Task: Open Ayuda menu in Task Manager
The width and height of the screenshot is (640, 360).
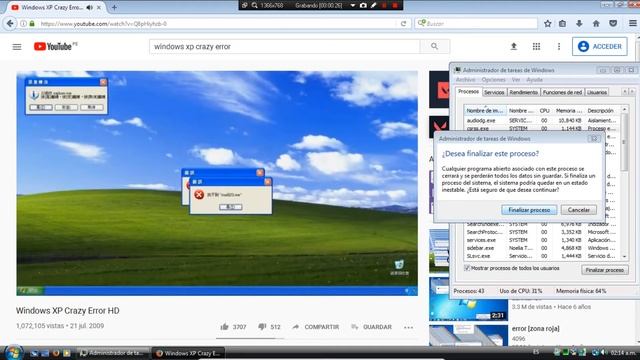Action: [535, 80]
